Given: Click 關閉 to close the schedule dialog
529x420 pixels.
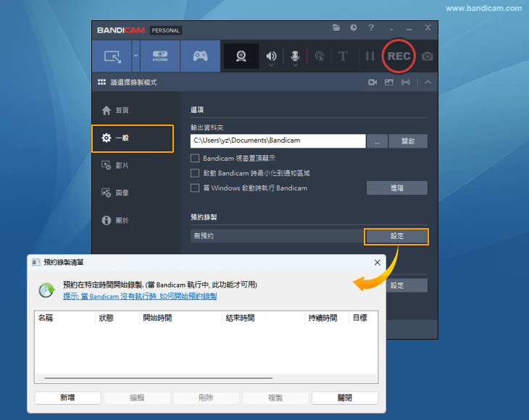Looking at the screenshot, I should point(345,398).
